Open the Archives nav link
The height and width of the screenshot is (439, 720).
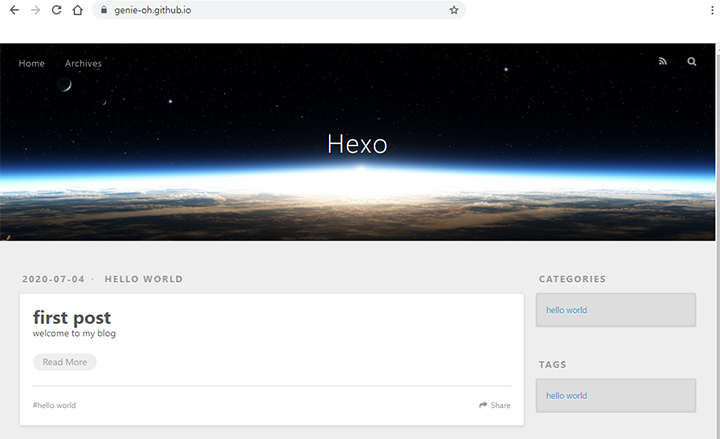[x=83, y=63]
